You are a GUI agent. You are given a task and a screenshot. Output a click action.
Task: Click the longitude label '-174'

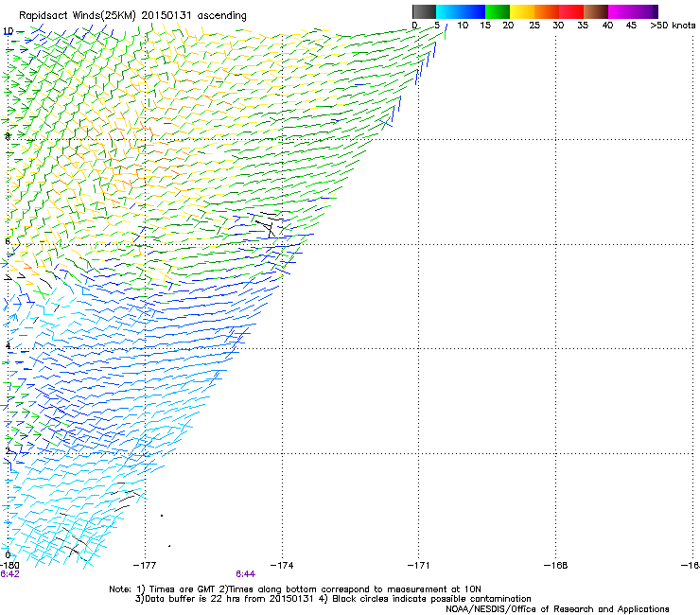tap(282, 566)
